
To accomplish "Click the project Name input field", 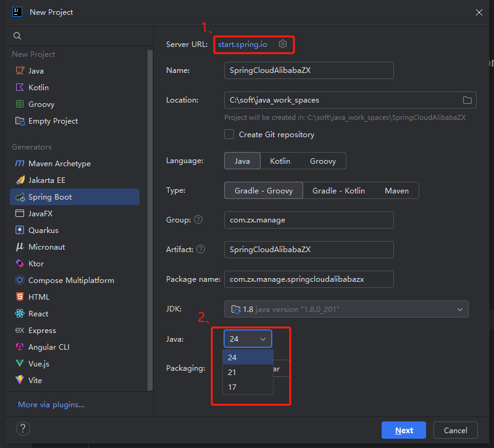I will click(309, 70).
